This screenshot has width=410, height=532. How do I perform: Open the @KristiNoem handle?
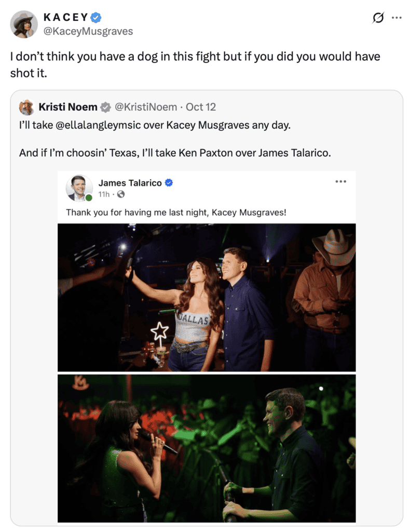pyautogui.click(x=146, y=107)
